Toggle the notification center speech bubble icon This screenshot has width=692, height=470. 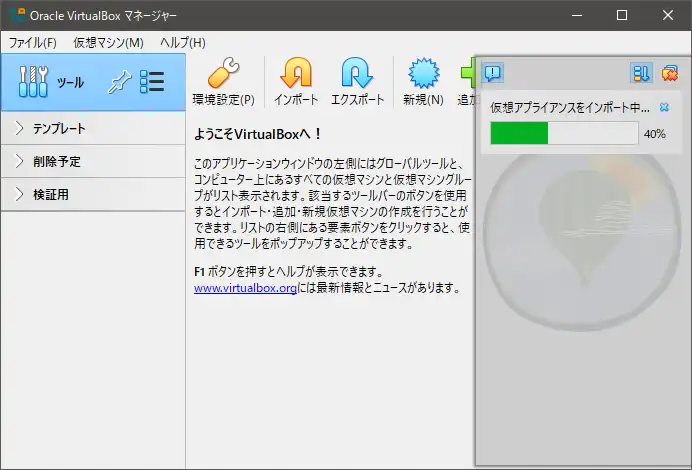492,73
